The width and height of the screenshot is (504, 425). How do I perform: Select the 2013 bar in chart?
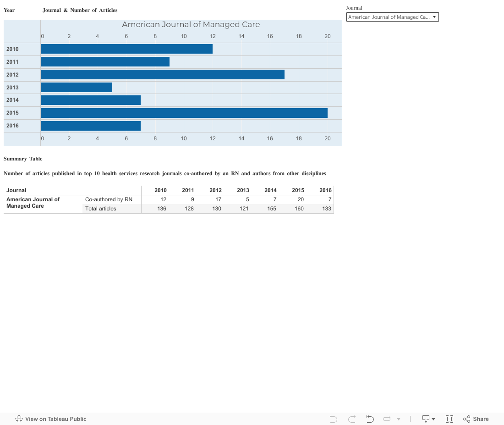click(77, 88)
